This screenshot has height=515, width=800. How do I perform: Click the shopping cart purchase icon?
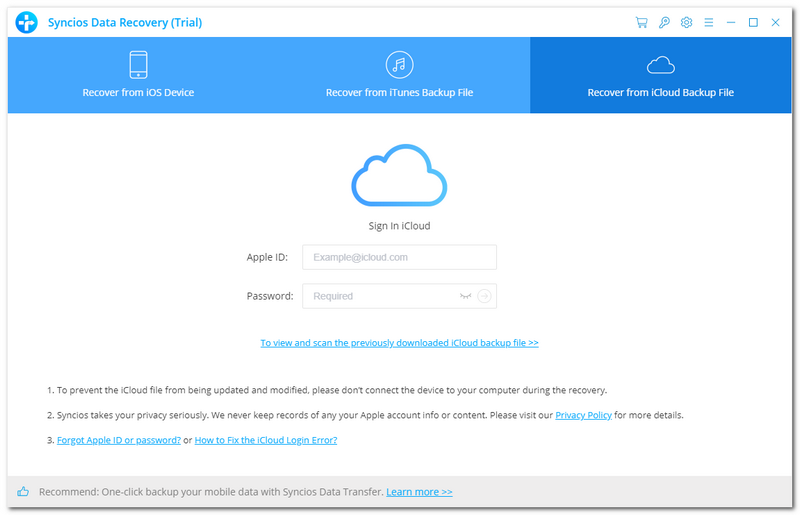pos(641,22)
